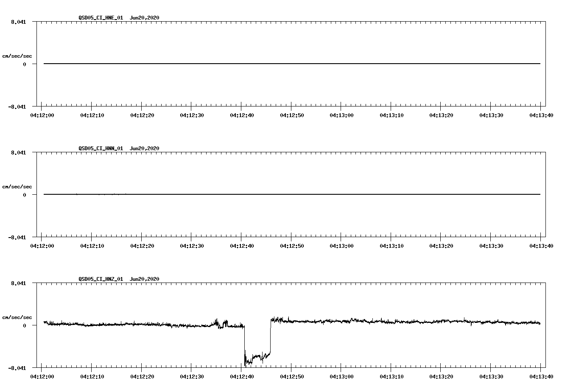The width and height of the screenshot is (576, 392).
Task: Select the -8.041 lower limit on HNN plot
Action: (17, 237)
